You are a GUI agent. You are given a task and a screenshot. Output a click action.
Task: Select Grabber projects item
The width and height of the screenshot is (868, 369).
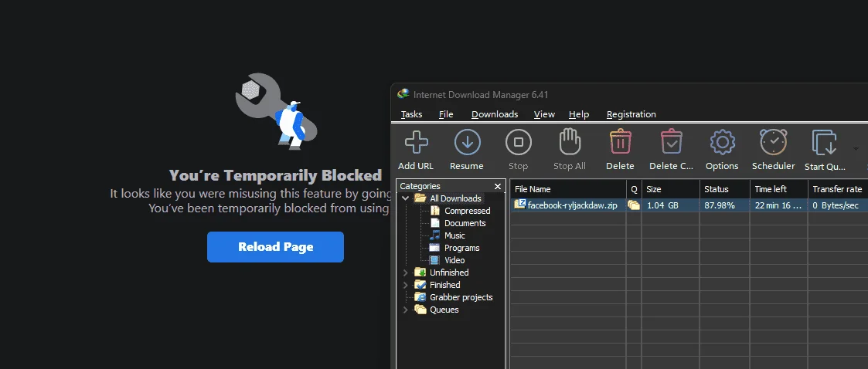pyautogui.click(x=461, y=297)
